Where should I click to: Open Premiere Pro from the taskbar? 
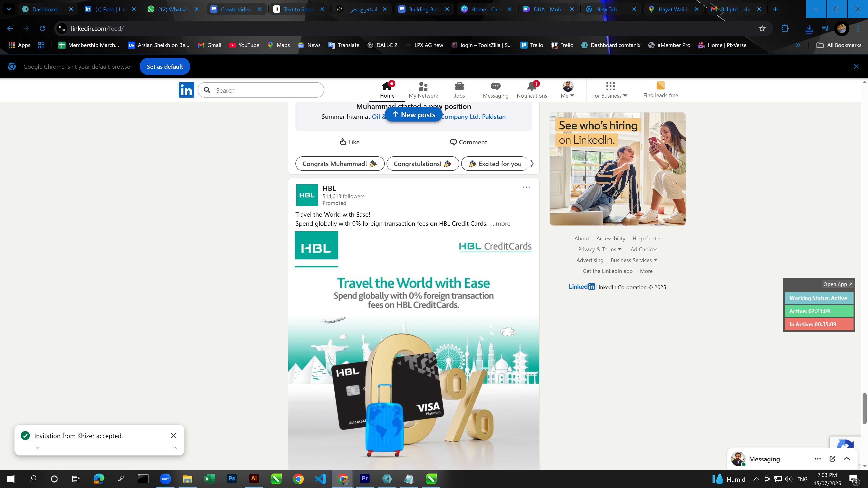365,479
